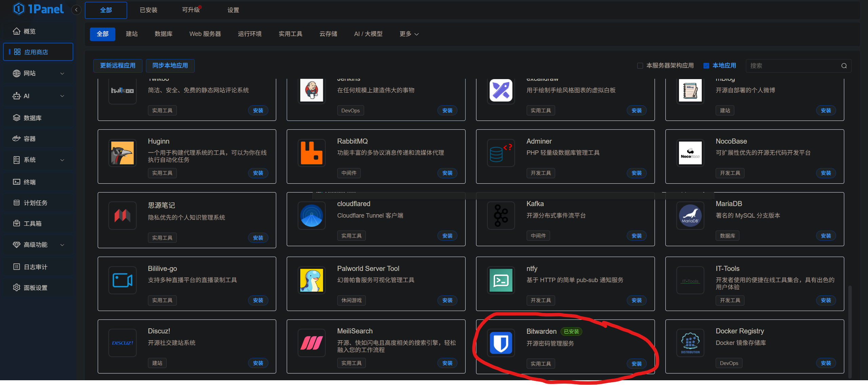Expand the 更多 category dropdown
Image resolution: width=868 pixels, height=385 pixels.
[409, 34]
